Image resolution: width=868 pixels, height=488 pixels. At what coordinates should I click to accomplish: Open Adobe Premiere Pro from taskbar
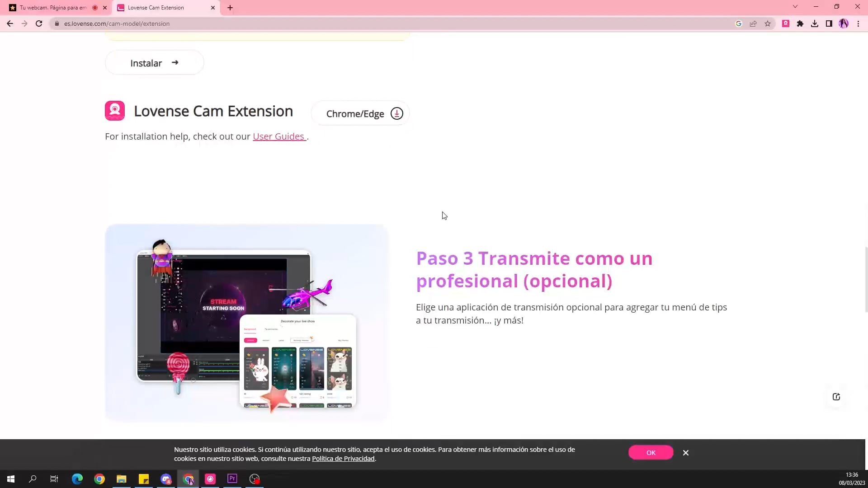click(x=232, y=479)
